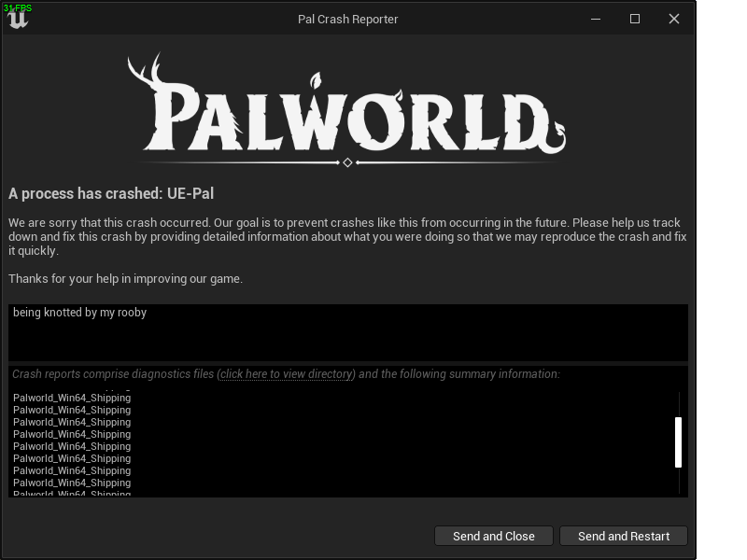747x560 pixels.
Task: Maximize the Pal Crash Reporter window
Action: pos(635,19)
